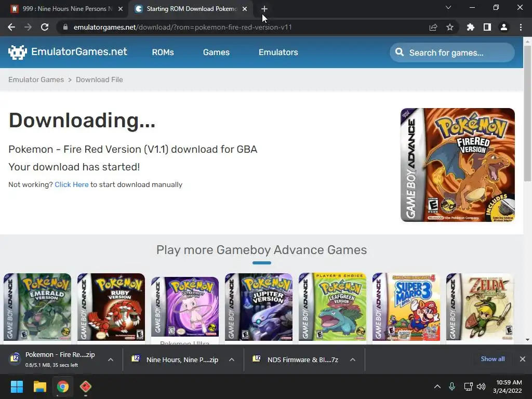Click the EmulatorGames.net logo icon
The height and width of the screenshot is (399, 532).
[17, 52]
